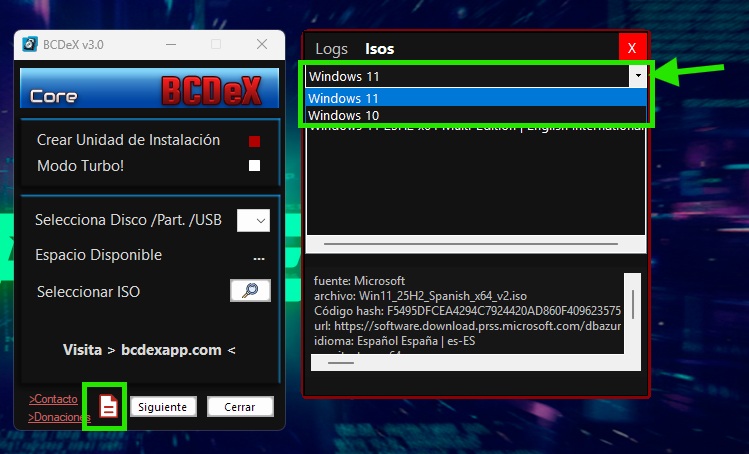Visit the bcdexapp.com link text

click(171, 350)
